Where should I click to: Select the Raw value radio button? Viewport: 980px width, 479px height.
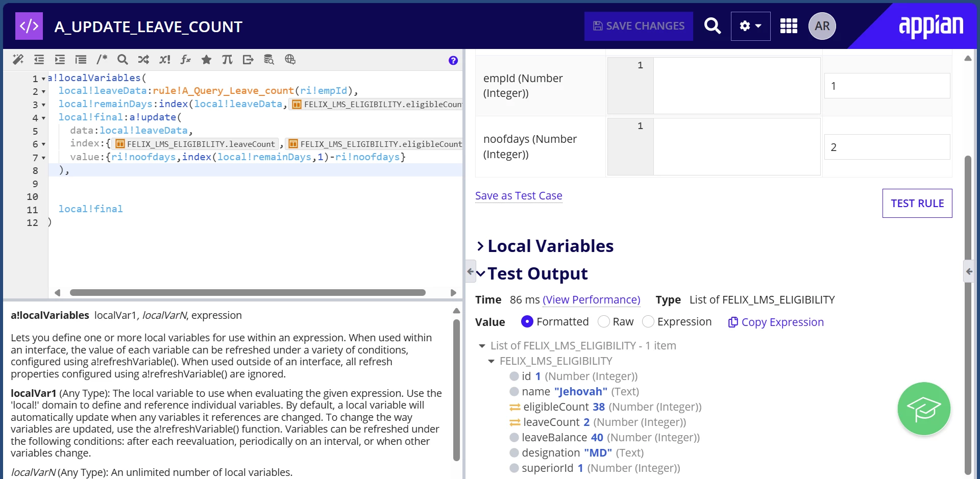604,321
